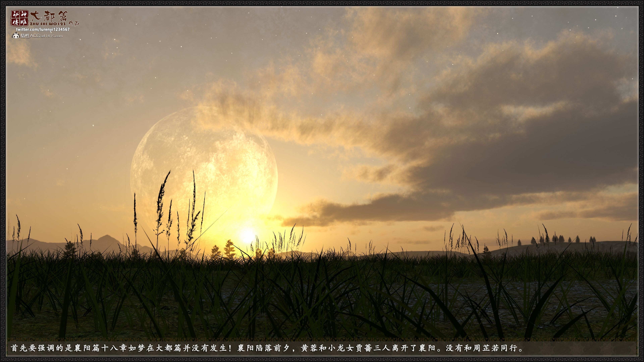The width and height of the screenshot is (644, 362).
Task: Click the bright setting sun
Action: (247, 236)
